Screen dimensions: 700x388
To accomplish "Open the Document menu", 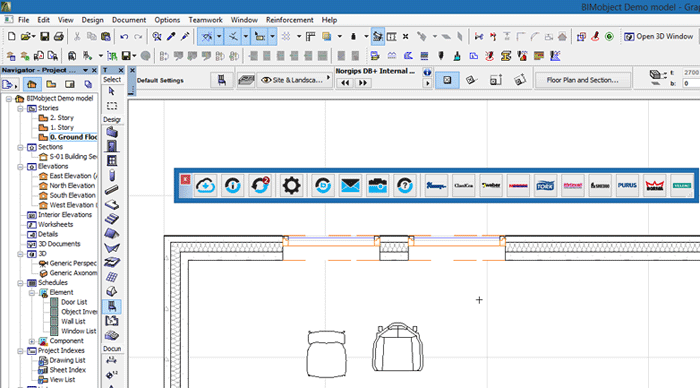I will tap(129, 20).
